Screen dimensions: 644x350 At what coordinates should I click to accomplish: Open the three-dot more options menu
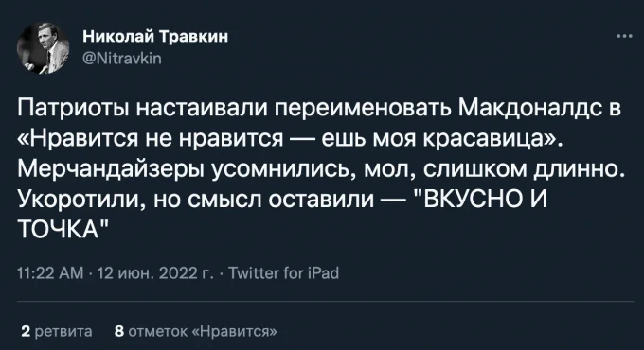[x=624, y=37]
